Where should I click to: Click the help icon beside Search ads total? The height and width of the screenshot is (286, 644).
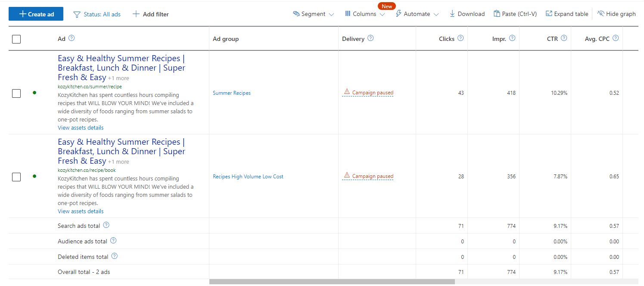pos(106,225)
